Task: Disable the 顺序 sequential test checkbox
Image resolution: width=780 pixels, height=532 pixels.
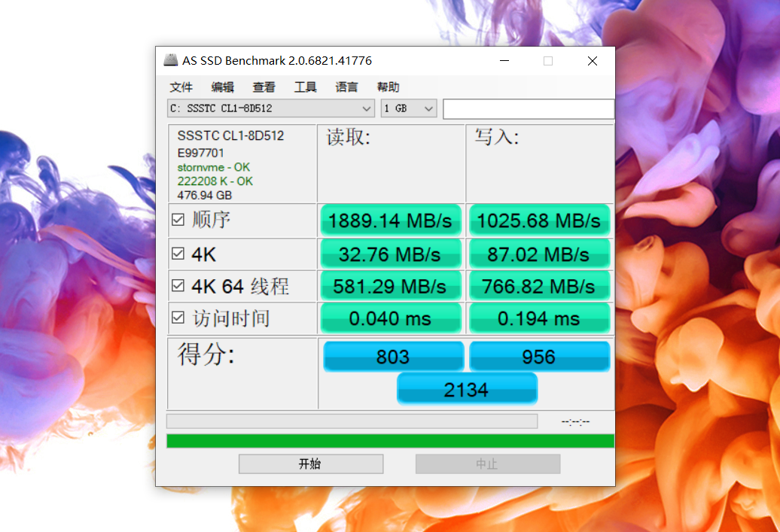Action: [178, 217]
